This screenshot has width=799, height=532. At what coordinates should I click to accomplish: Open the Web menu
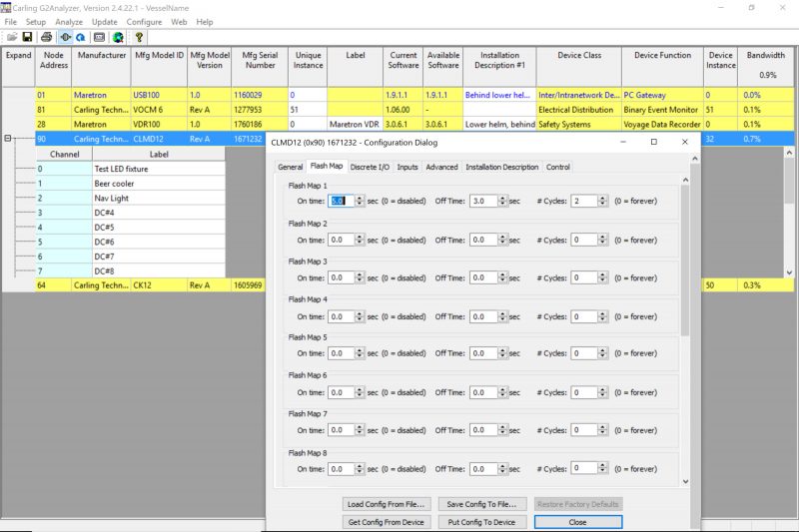click(179, 22)
